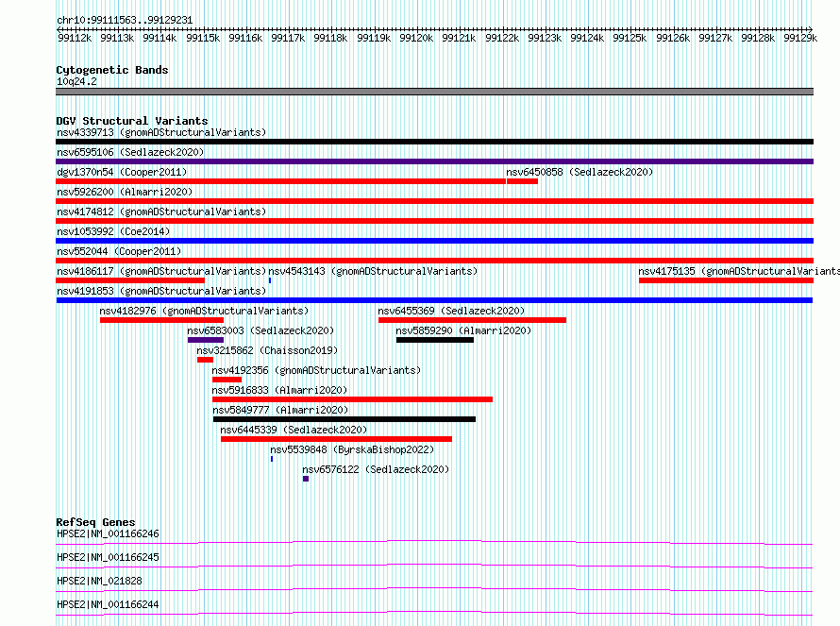
Task: Click the short red bar of nsv6450858
Action: pyautogui.click(x=522, y=181)
